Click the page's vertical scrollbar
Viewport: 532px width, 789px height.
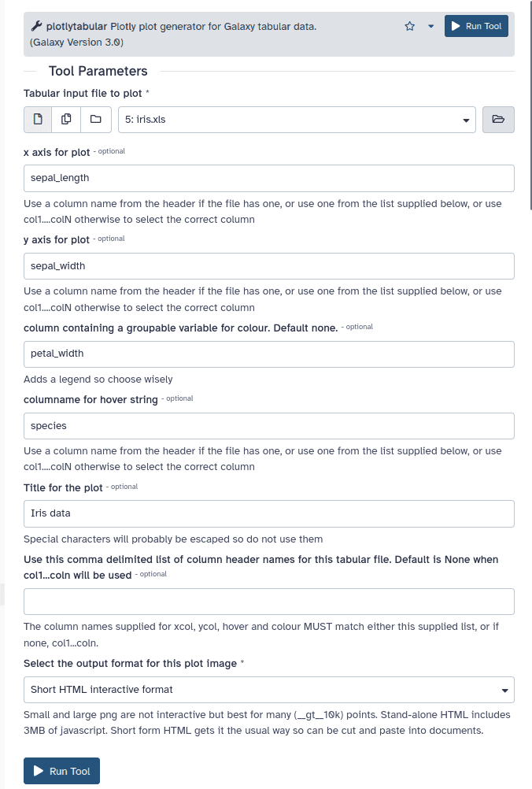pos(530,102)
